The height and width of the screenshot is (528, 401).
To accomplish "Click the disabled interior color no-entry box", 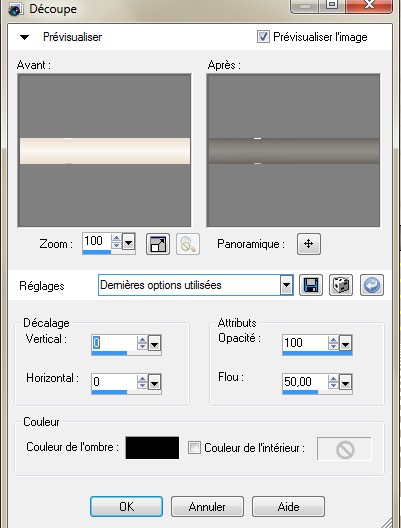I will tap(344, 449).
